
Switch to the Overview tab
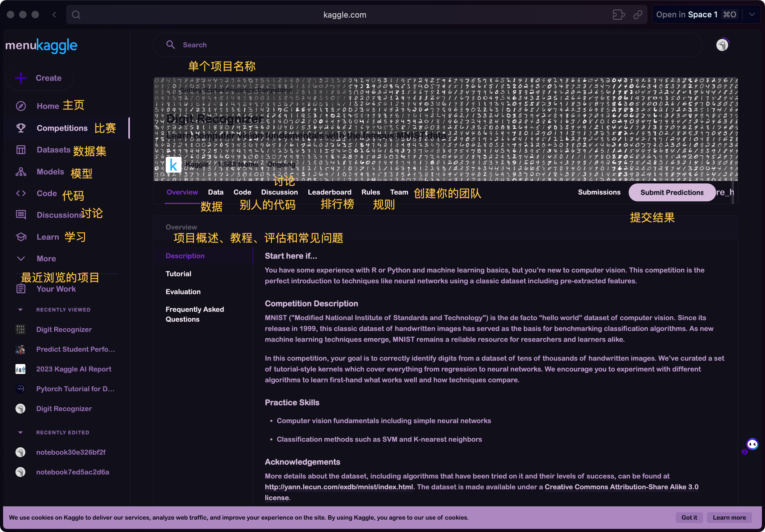[182, 192]
